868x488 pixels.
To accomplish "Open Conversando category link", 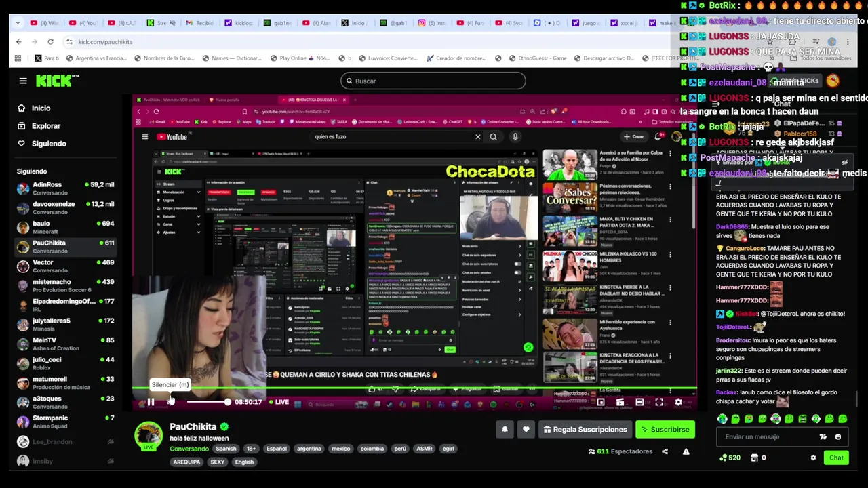I will tap(189, 449).
